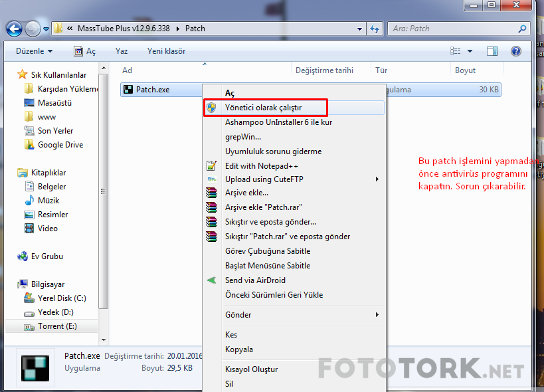
Task: Click the Google Drive folder icon
Action: coord(29,145)
